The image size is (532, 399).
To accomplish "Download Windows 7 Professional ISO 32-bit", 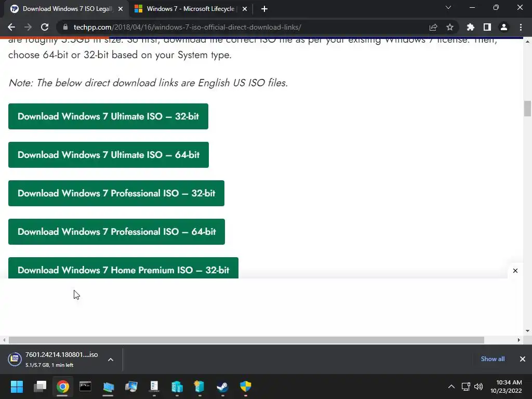I will pos(116,193).
